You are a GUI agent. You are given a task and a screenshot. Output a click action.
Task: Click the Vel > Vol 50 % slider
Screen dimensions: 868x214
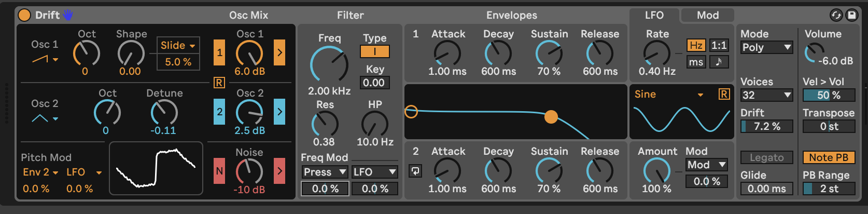(x=829, y=95)
